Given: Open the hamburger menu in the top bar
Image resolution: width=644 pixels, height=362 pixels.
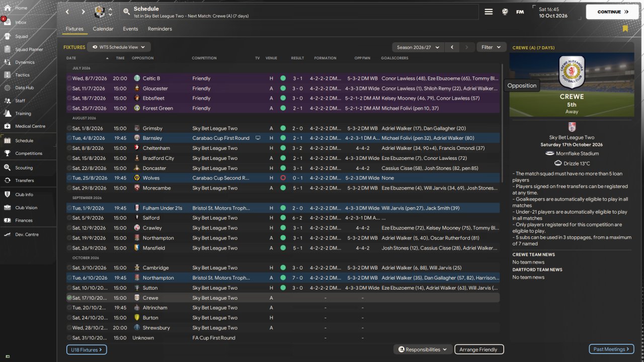Looking at the screenshot, I should (489, 12).
